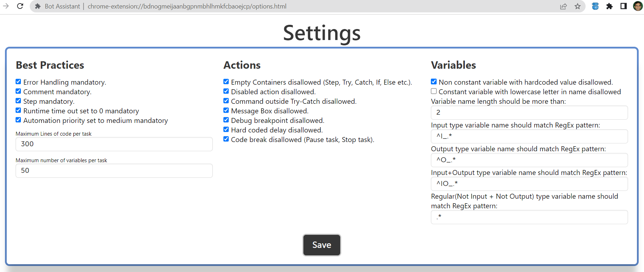Uncheck Automation priority set to medium mandatory

pos(18,120)
